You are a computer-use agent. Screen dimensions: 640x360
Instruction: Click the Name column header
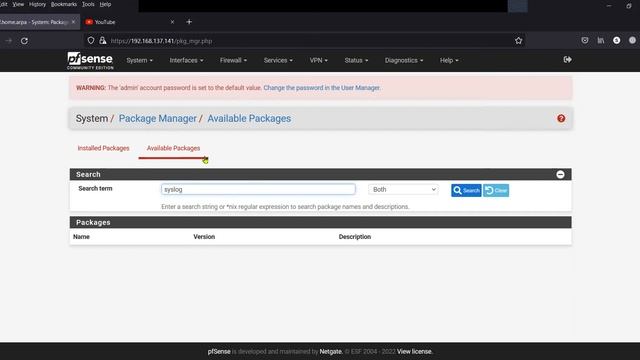(x=81, y=237)
